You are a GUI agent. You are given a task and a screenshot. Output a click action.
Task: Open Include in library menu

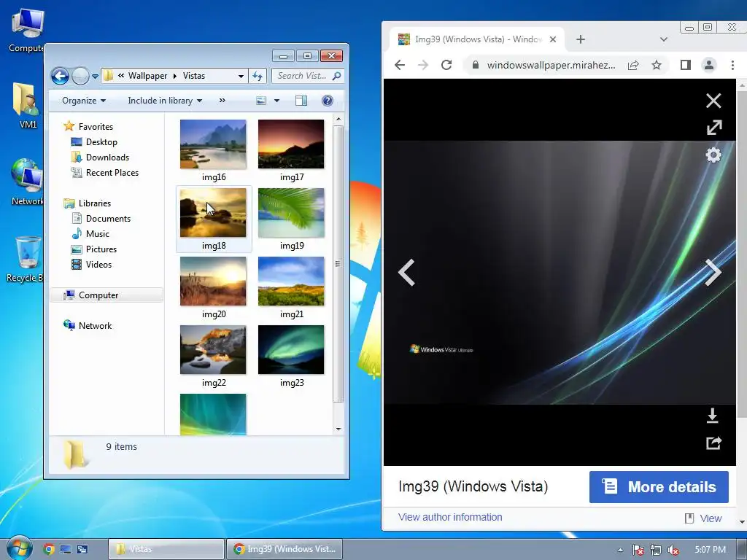[x=165, y=101]
